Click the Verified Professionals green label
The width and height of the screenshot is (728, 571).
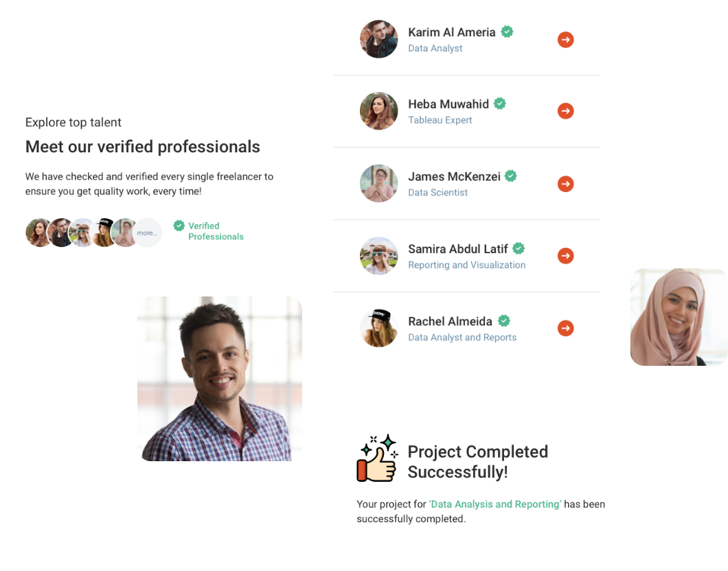click(x=216, y=231)
